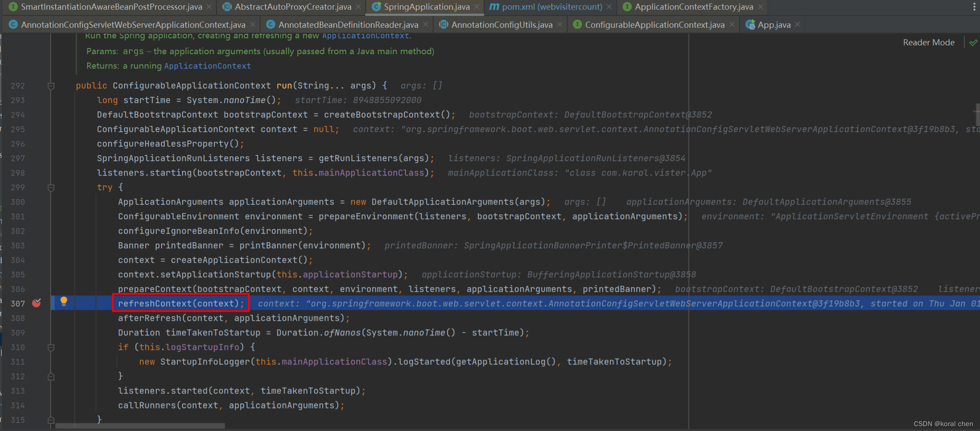
Task: Click the App.java runnable class icon
Action: click(750, 25)
